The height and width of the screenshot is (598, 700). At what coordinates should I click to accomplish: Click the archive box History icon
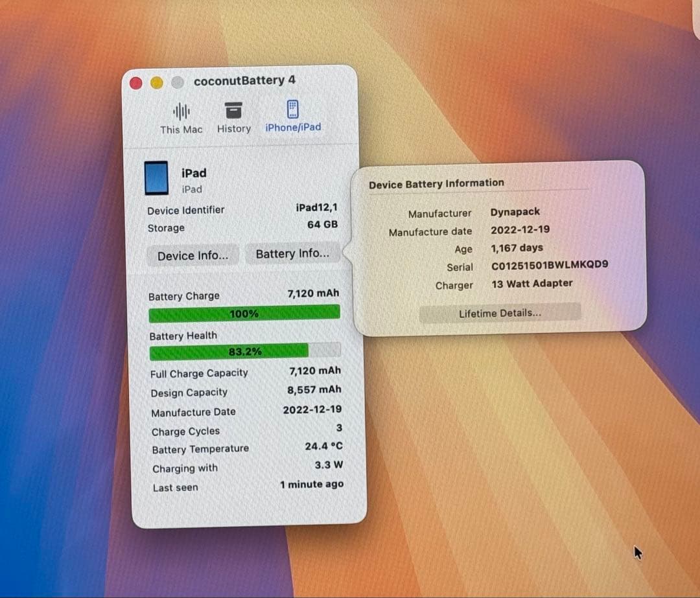[x=233, y=110]
